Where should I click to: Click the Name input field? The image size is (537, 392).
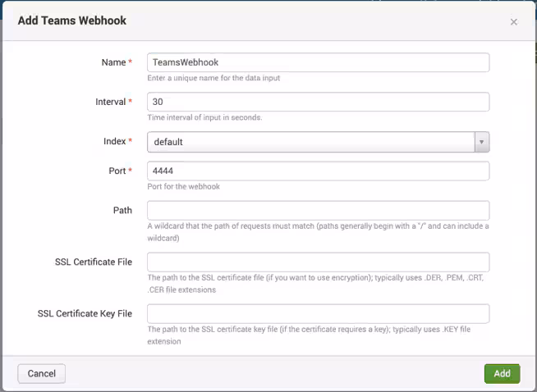(x=318, y=62)
